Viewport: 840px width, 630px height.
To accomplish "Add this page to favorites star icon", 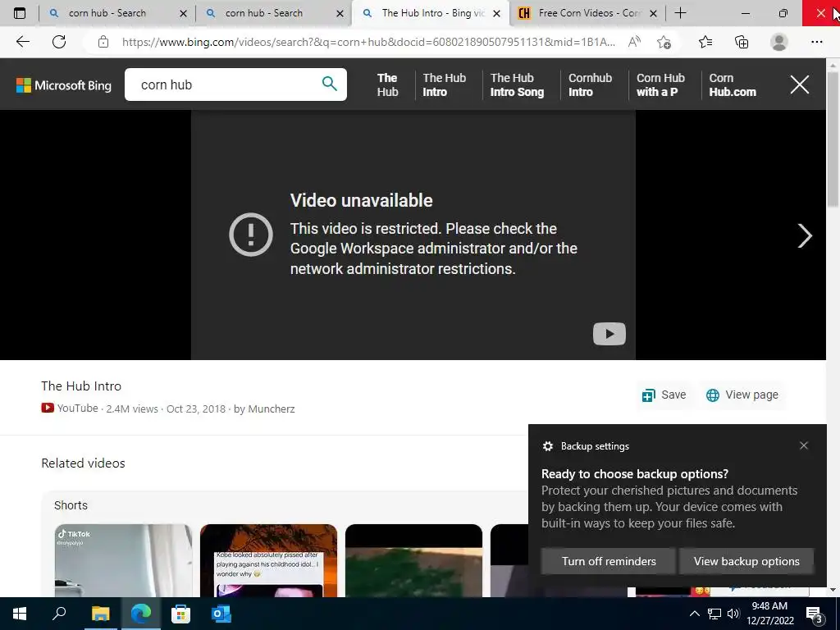I will coord(664,42).
